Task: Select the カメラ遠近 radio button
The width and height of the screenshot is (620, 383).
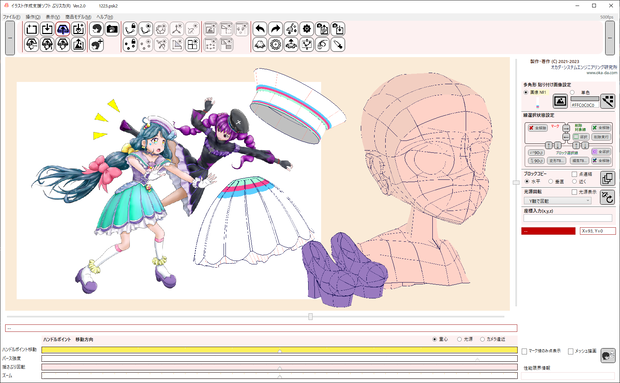Action: pos(482,339)
